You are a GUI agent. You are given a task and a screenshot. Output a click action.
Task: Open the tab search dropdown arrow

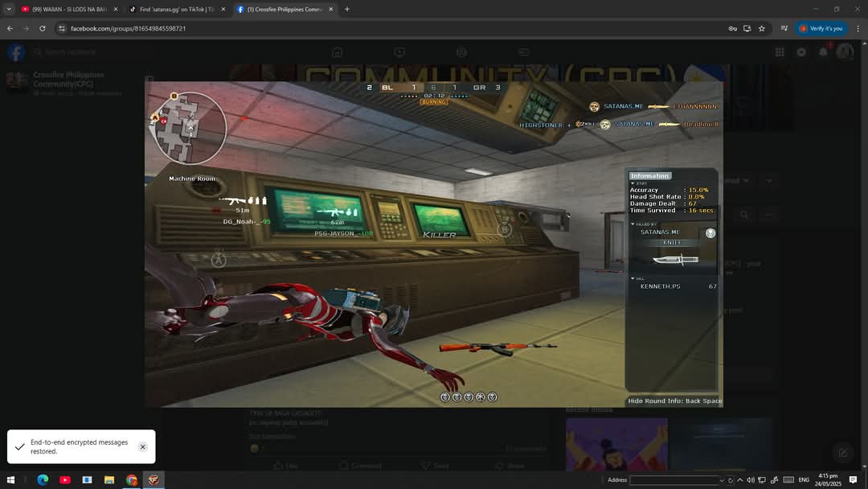9,10
